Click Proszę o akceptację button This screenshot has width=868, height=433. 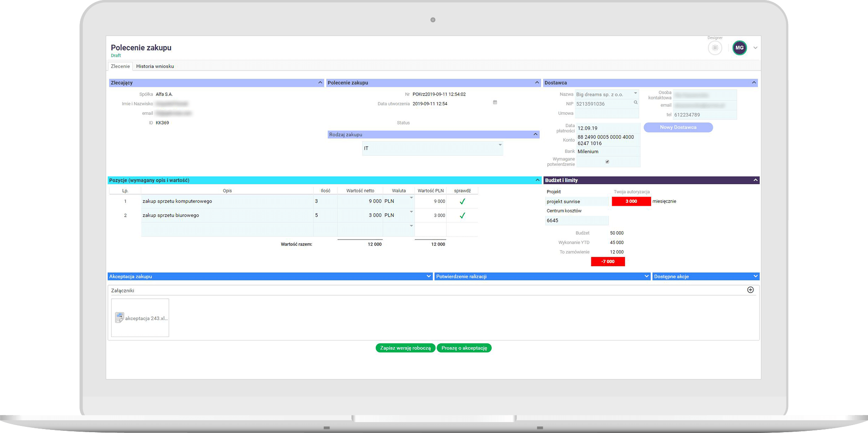coord(464,348)
